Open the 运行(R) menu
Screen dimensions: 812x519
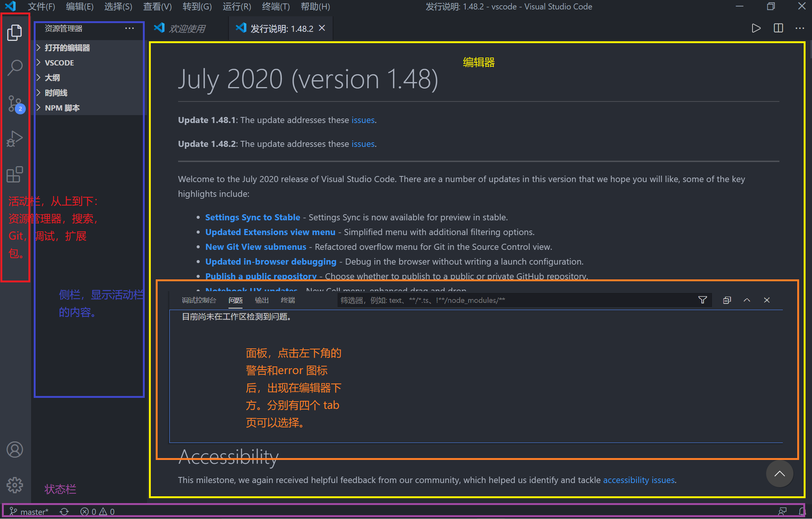pyautogui.click(x=237, y=6)
